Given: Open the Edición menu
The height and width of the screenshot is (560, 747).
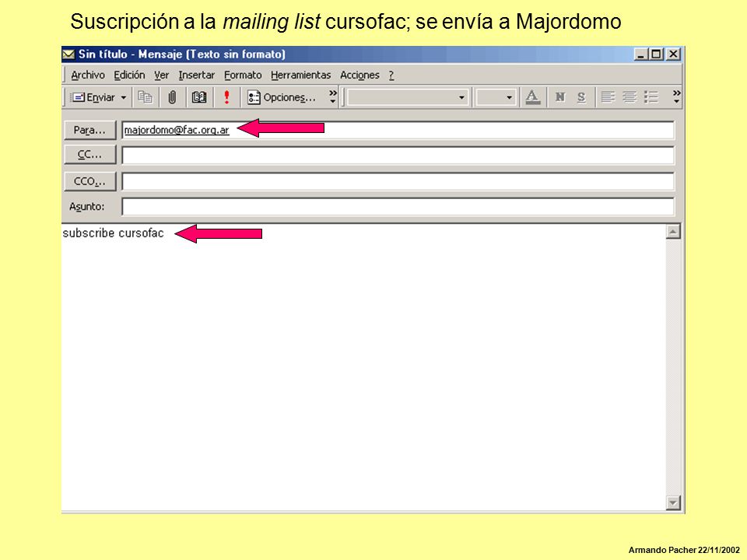Looking at the screenshot, I should pyautogui.click(x=129, y=75).
